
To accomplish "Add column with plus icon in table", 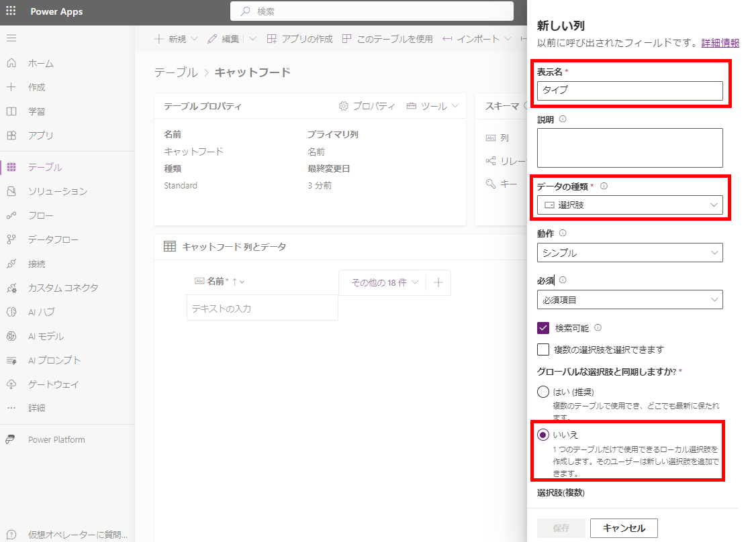I will pos(438,282).
